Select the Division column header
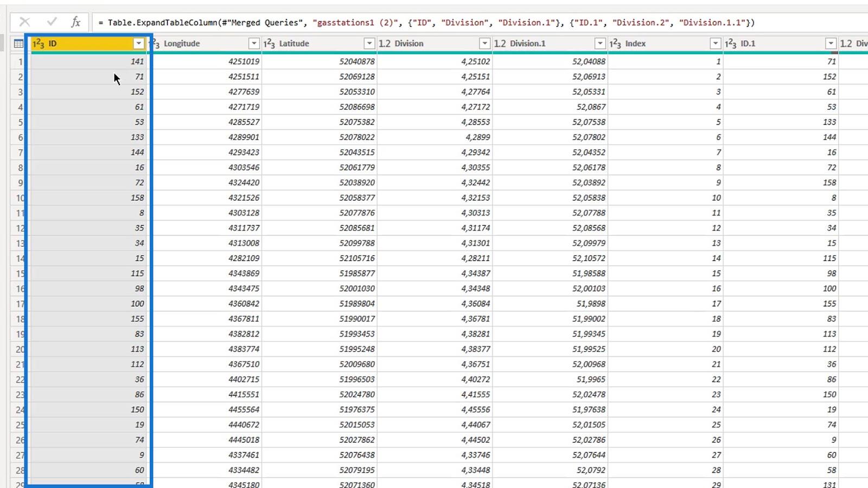 click(435, 43)
